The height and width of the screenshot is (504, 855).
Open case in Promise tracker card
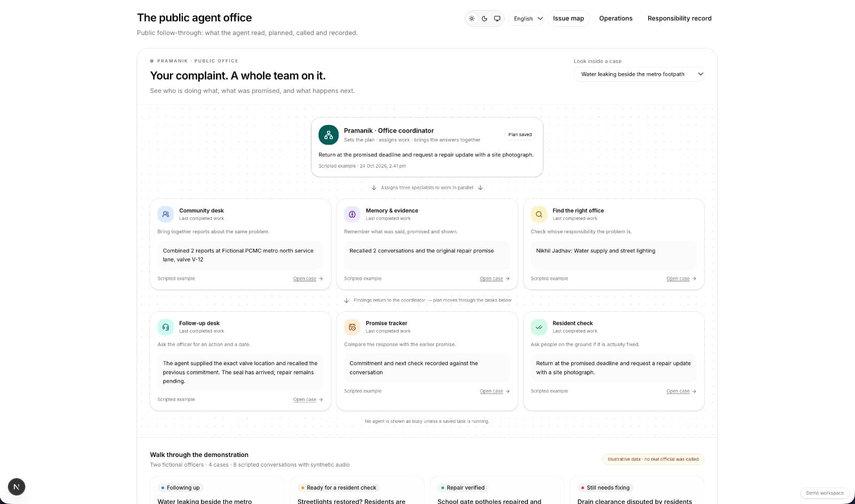[494, 391]
